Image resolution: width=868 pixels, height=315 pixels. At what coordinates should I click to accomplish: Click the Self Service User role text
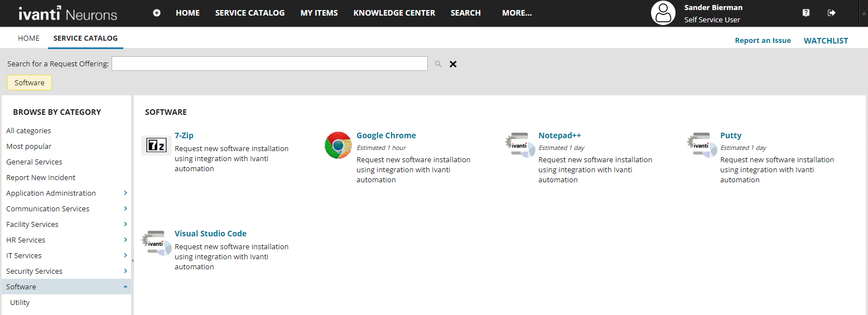point(712,20)
